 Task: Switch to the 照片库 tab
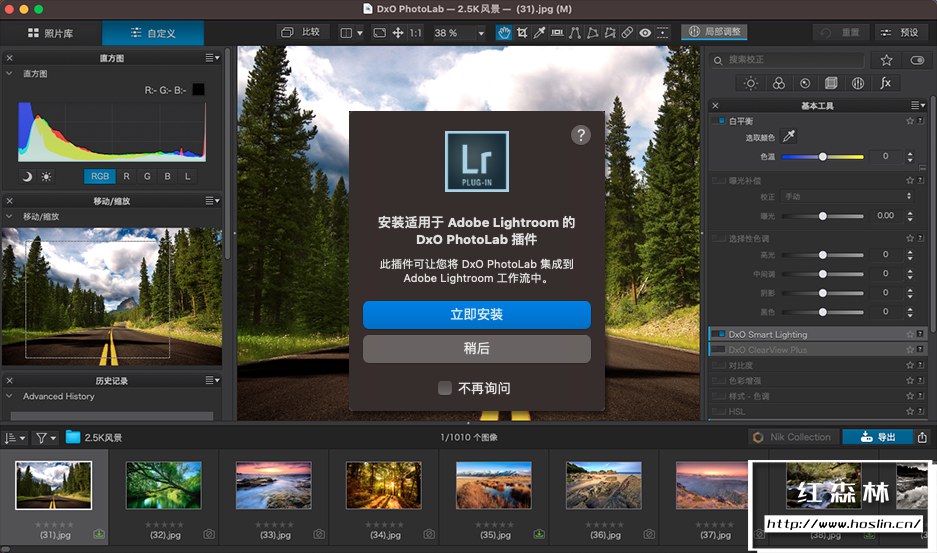51,33
